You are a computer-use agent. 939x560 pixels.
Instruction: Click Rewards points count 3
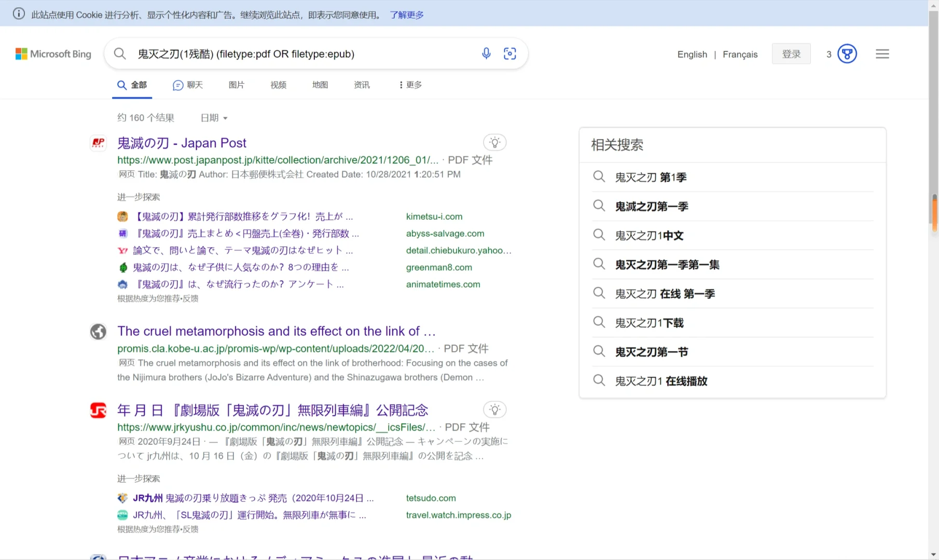click(x=829, y=54)
